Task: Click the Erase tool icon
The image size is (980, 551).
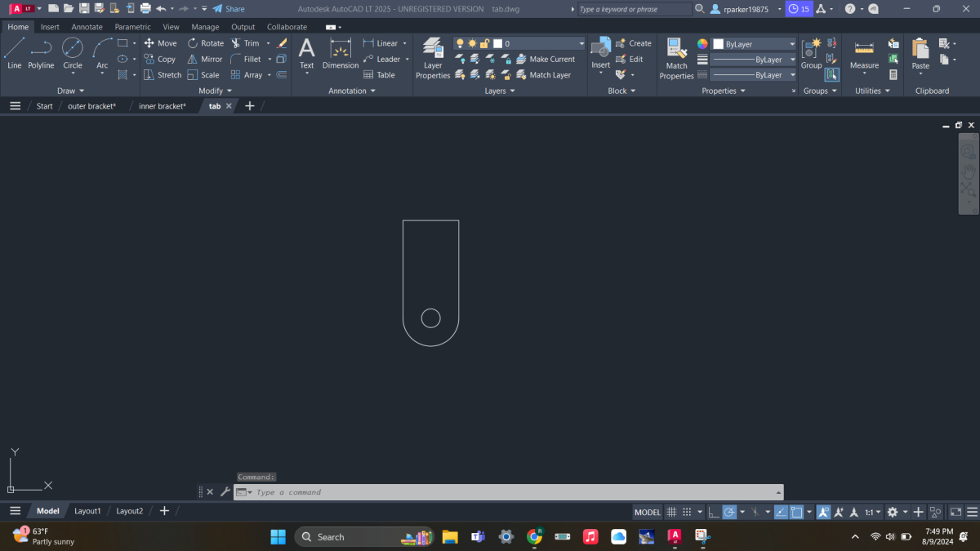Action: (x=282, y=43)
